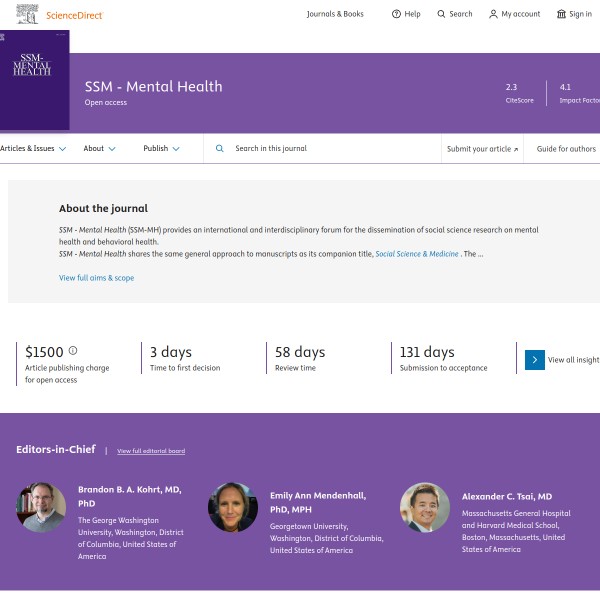Expand the About dropdown menu
The width and height of the screenshot is (600, 600).
(x=99, y=149)
